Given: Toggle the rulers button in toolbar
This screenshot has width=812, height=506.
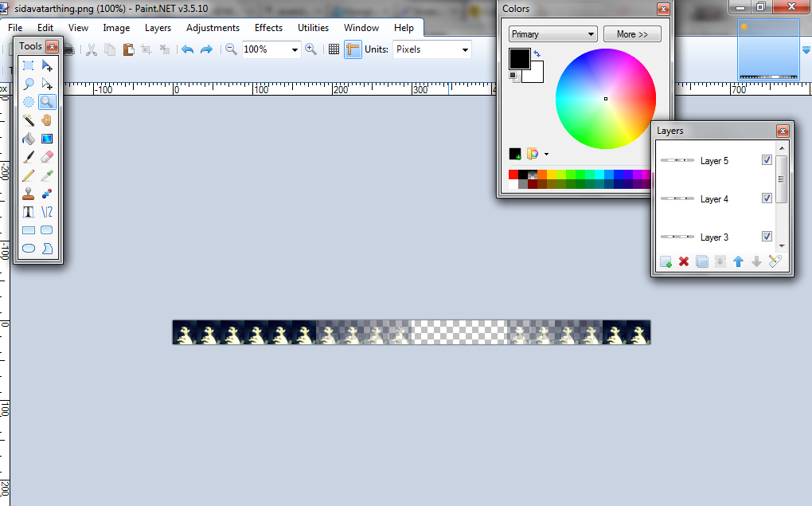Looking at the screenshot, I should pos(352,49).
